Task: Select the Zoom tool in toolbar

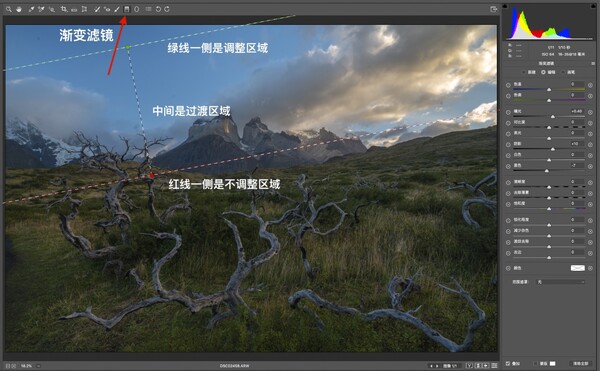Action: 8,9
